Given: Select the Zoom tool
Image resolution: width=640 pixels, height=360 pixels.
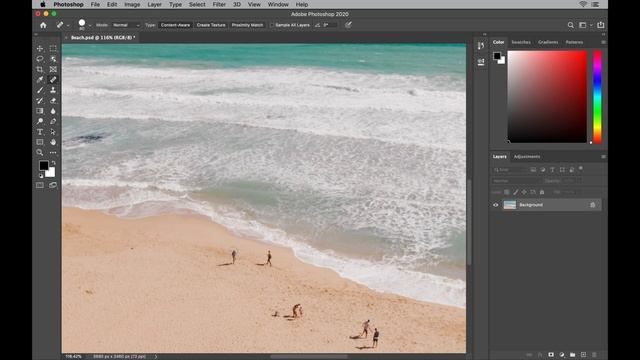Looking at the screenshot, I should tap(40, 153).
